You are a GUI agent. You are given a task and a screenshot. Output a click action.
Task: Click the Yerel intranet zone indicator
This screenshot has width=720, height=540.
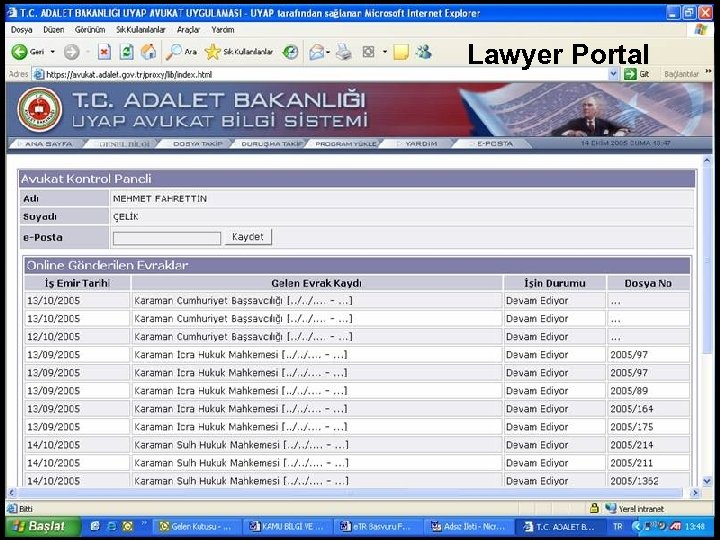pos(635,508)
